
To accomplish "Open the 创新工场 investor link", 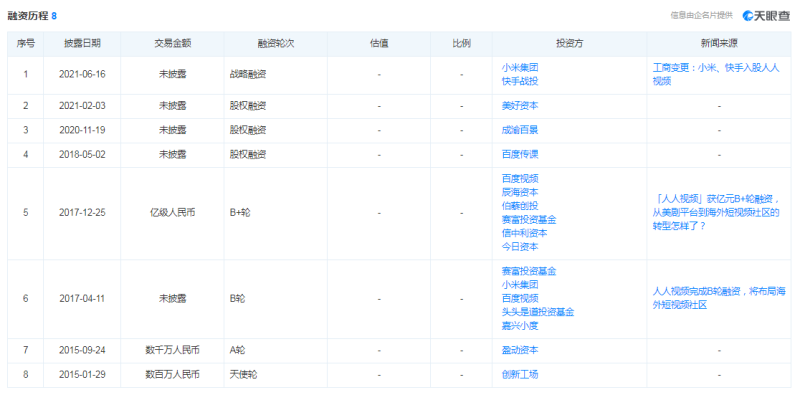I will click(520, 375).
